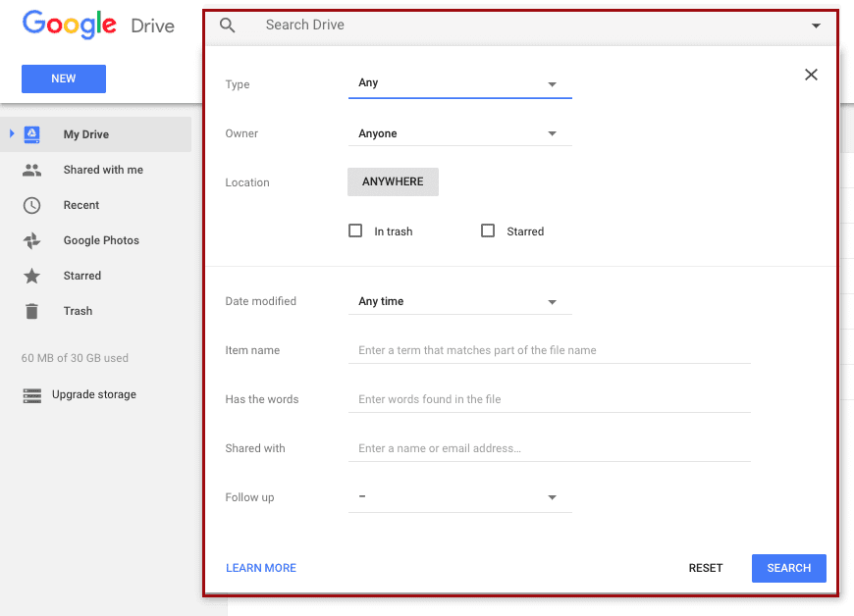Open the Type dropdown showing Any
The height and width of the screenshot is (616, 854).
[460, 83]
